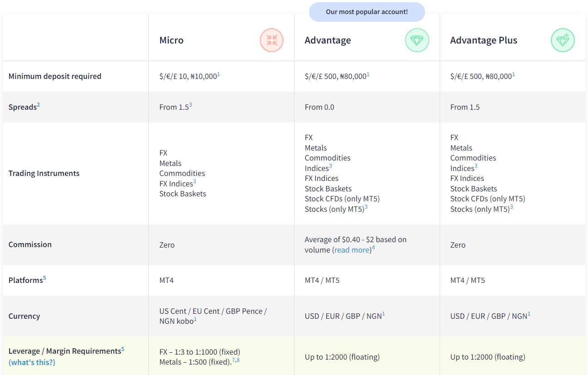Select the Advantage Plus column heading text
Image resolution: width=588 pixels, height=375 pixels.
pos(484,40)
